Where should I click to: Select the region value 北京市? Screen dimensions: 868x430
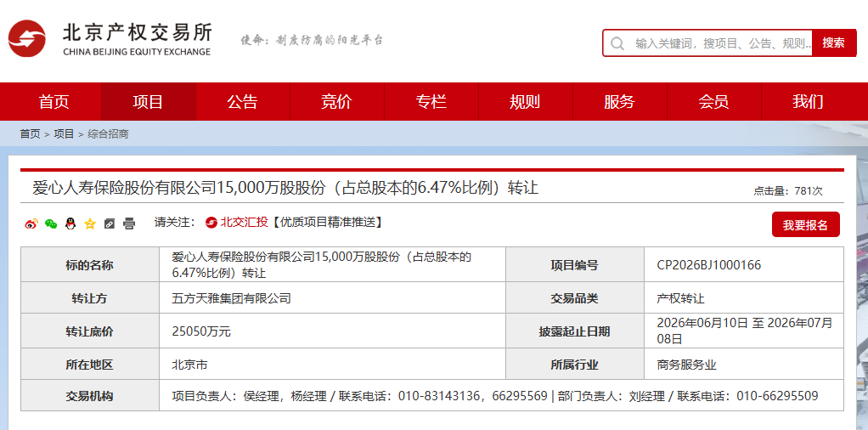coord(190,365)
